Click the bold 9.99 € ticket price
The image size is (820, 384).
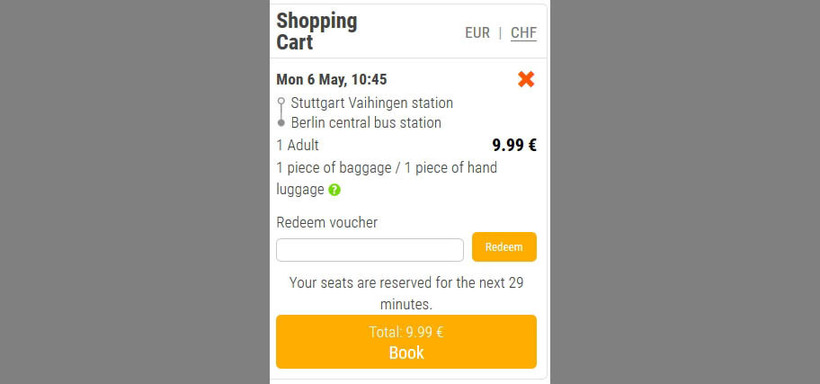515,145
